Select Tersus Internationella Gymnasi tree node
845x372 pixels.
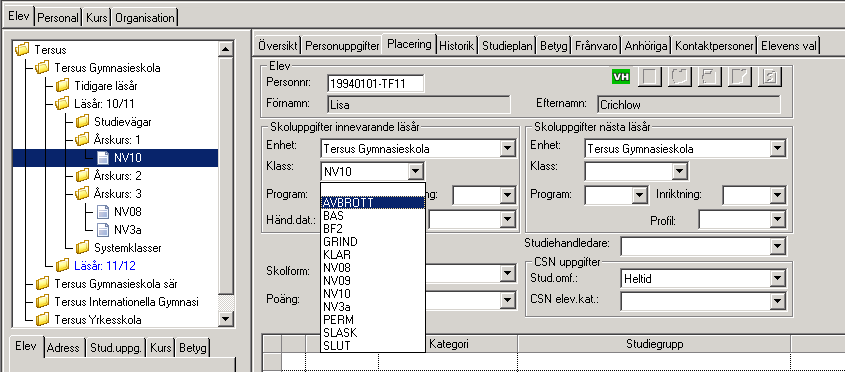coord(127,301)
